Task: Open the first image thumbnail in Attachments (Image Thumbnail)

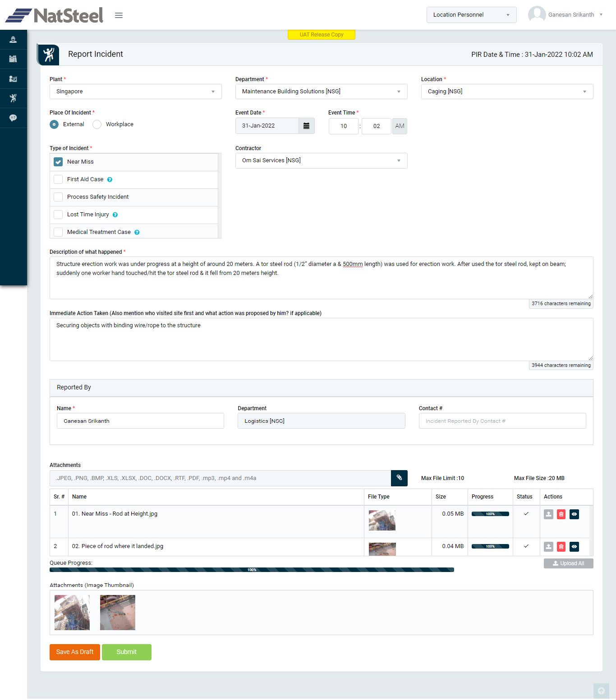Action: [x=72, y=613]
